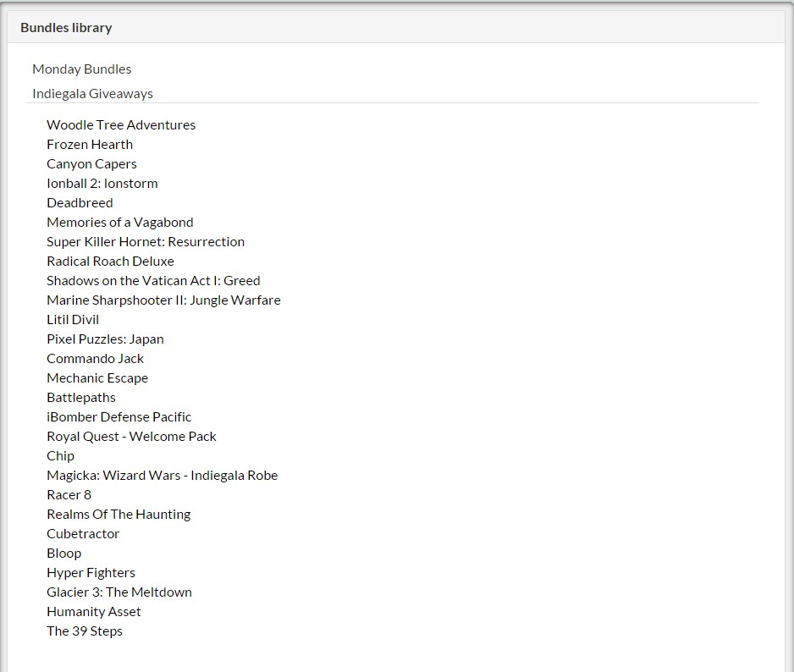Select Royal Quest - Welcome Pack
The image size is (794, 672).
pos(132,437)
